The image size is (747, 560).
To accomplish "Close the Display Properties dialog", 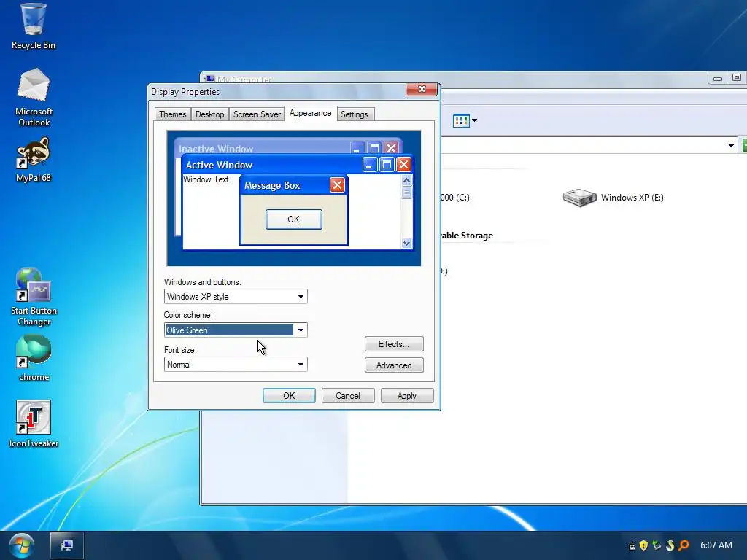I will click(422, 89).
